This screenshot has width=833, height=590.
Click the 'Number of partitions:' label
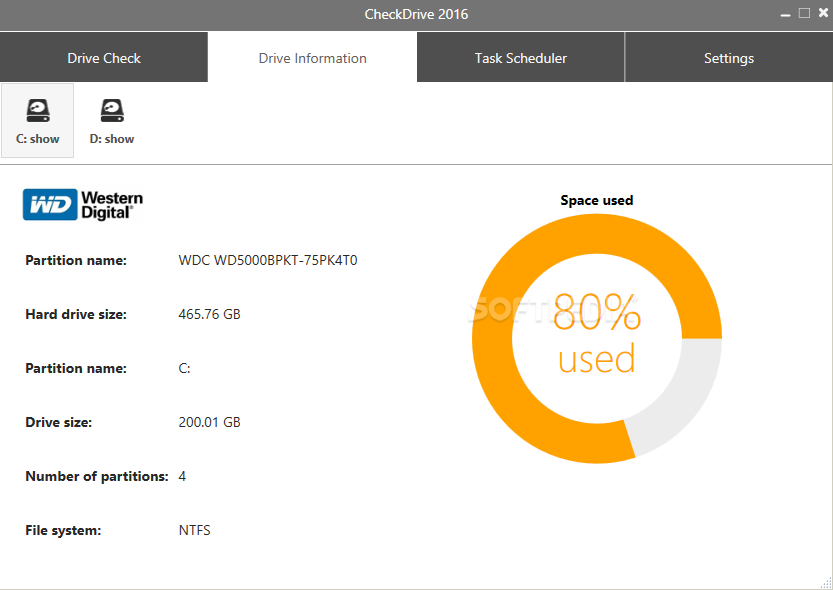point(97,476)
